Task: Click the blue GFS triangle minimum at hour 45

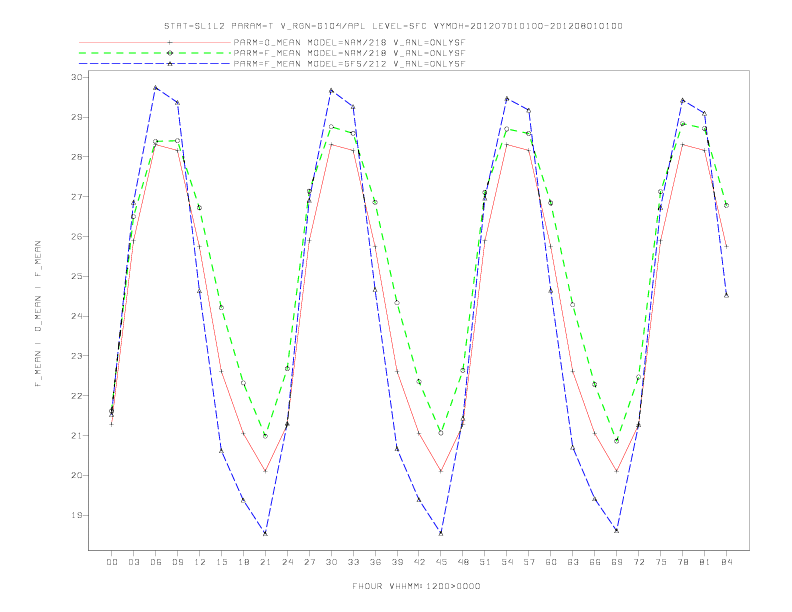Action: 441,533
